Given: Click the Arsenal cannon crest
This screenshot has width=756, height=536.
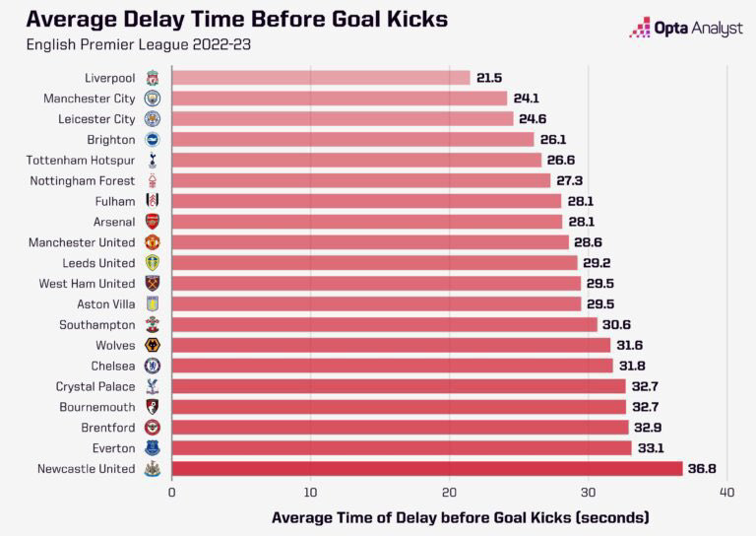Looking at the screenshot, I should click(x=153, y=222).
